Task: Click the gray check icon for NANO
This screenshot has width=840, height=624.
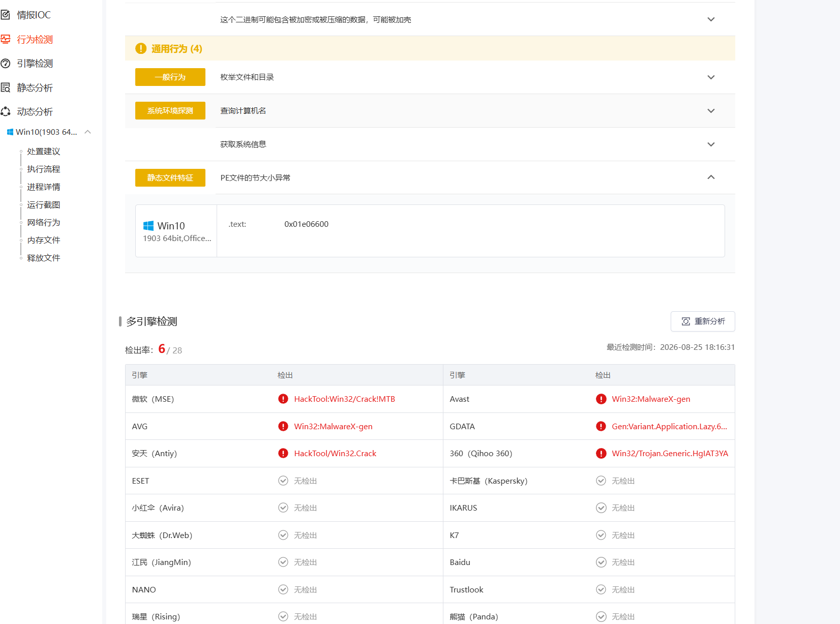Action: pos(283,589)
